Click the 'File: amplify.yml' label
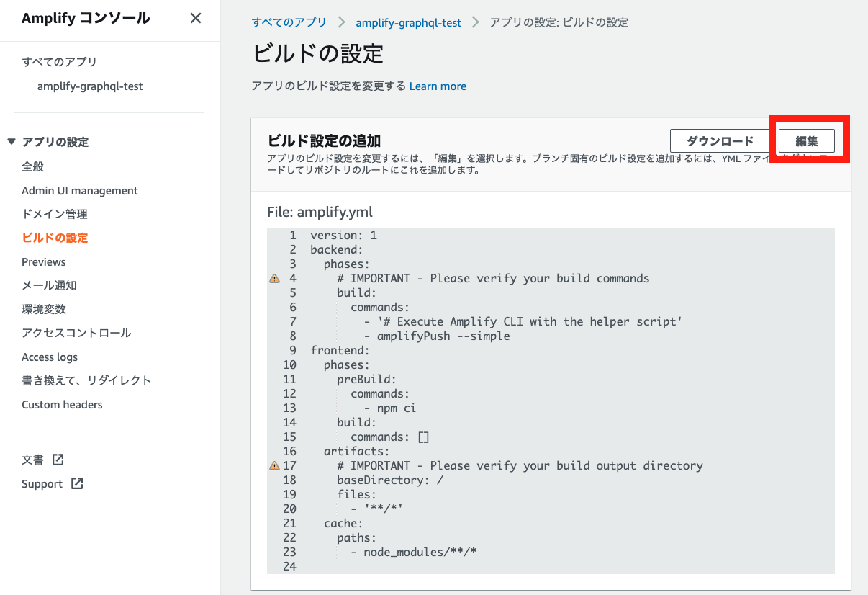Viewport: 868px width, 595px height. tap(320, 212)
